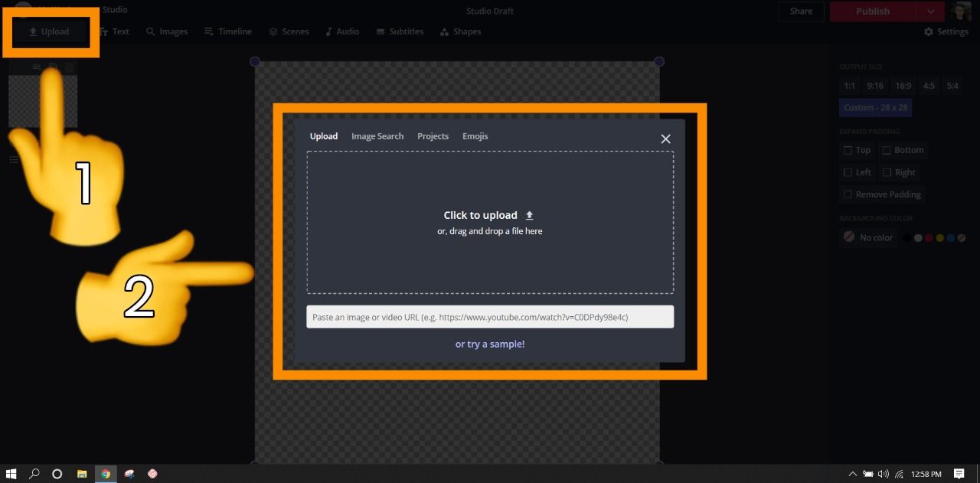This screenshot has height=483, width=980.
Task: Open Chrome from the taskbar
Action: click(106, 474)
